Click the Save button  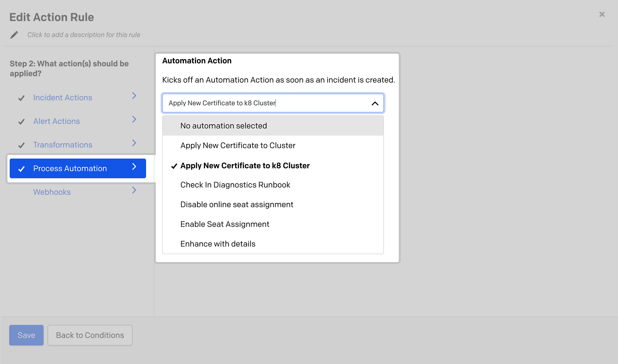[25, 335]
